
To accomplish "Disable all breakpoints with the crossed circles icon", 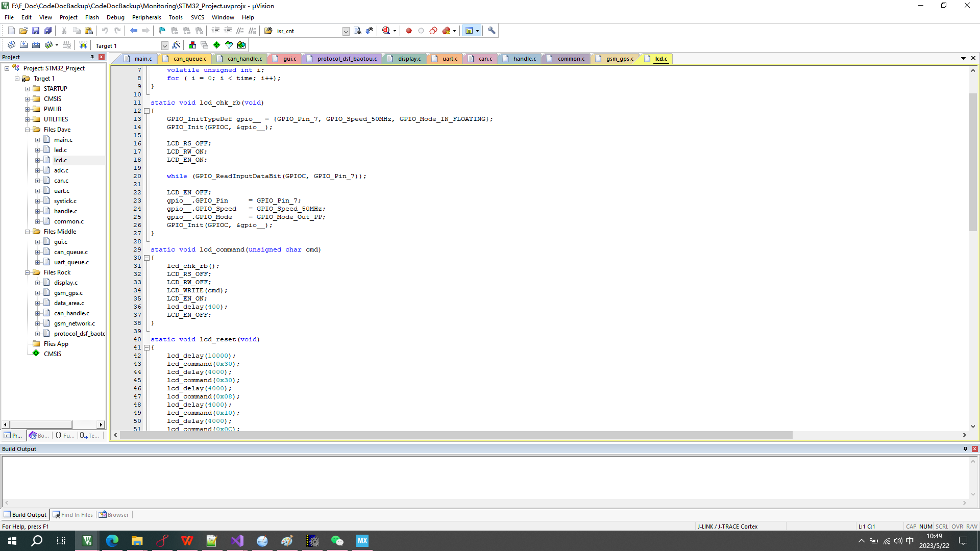I will pyautogui.click(x=433, y=31).
